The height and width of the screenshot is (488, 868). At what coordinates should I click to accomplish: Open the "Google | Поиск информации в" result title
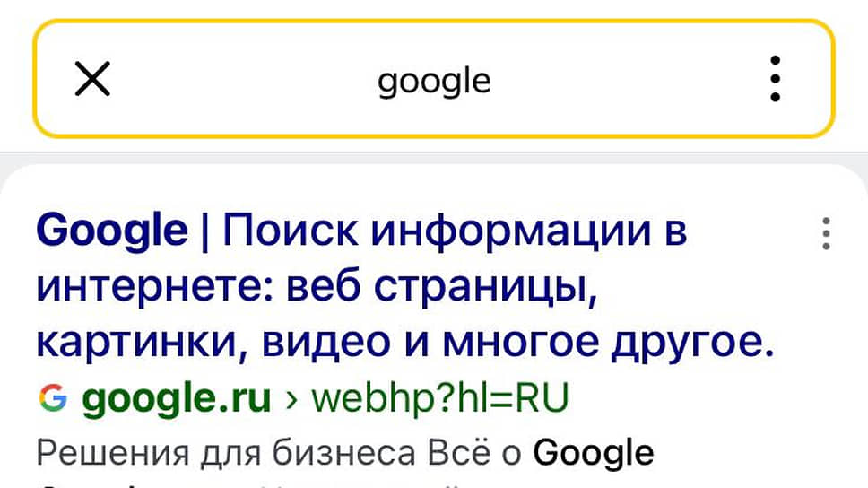(x=360, y=232)
